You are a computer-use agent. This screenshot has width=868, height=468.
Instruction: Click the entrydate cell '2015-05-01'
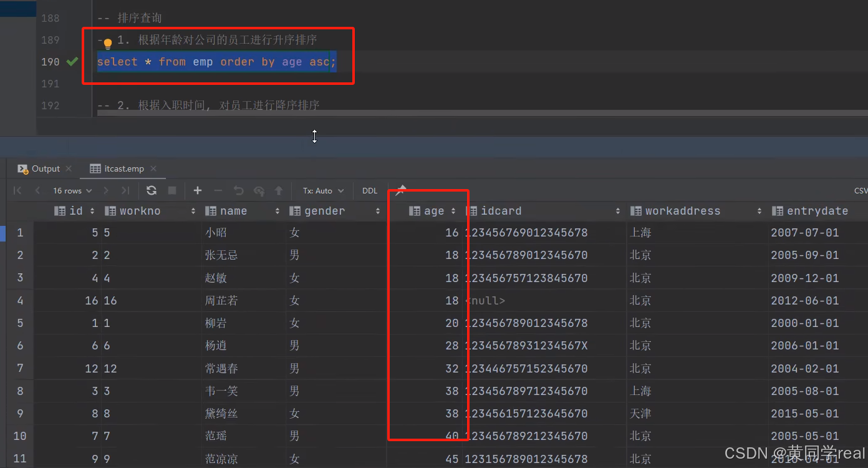[x=805, y=414]
